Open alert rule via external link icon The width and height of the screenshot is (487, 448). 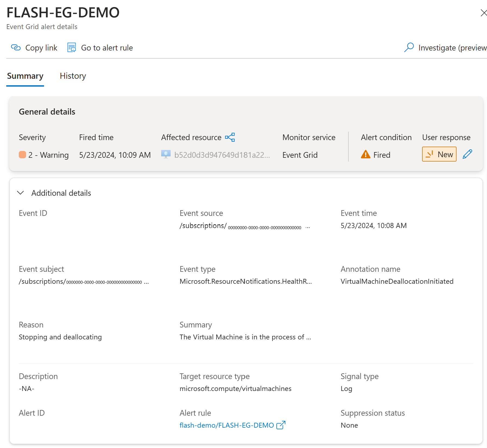[x=281, y=425]
